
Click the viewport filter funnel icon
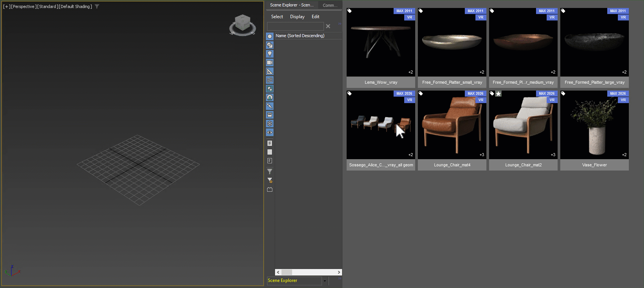tap(97, 6)
